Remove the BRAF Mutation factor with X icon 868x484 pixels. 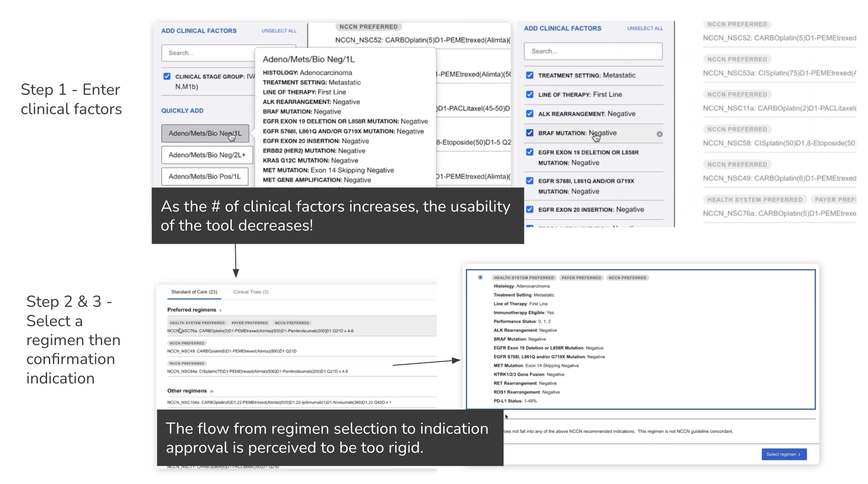click(659, 134)
